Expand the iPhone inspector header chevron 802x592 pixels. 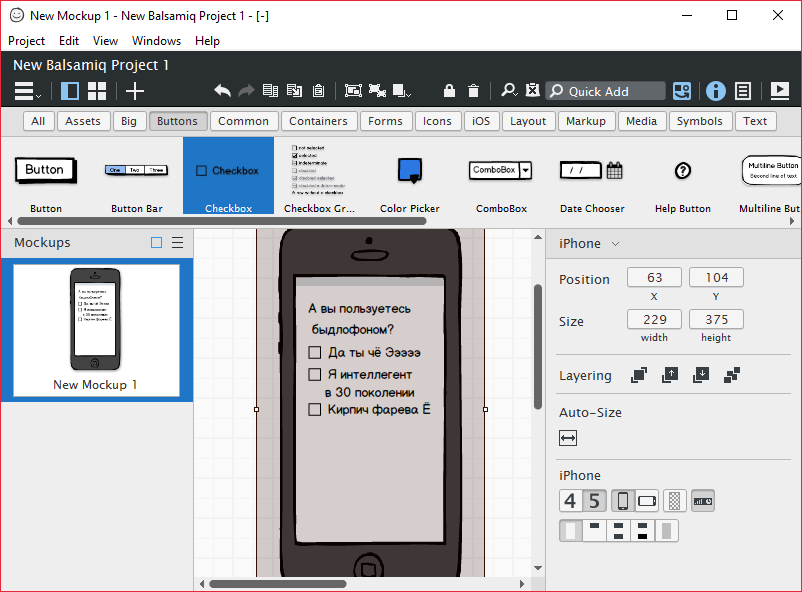coord(615,244)
